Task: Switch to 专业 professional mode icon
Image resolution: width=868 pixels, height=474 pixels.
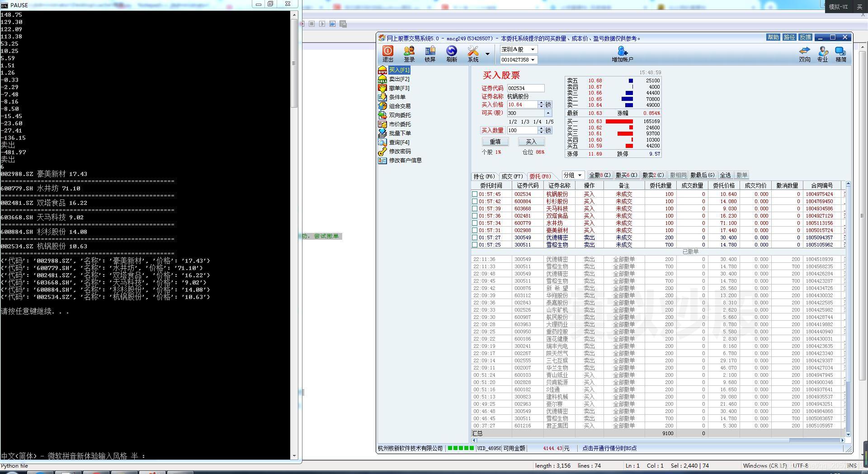Action: pyautogui.click(x=823, y=54)
